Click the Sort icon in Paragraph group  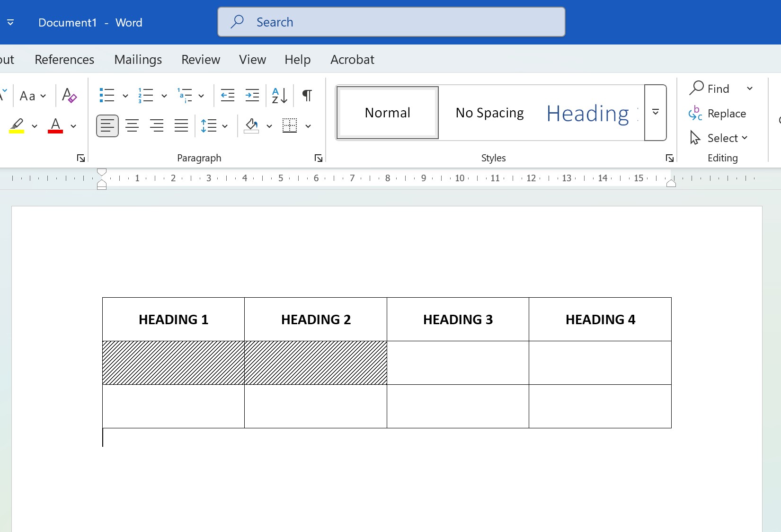(278, 96)
